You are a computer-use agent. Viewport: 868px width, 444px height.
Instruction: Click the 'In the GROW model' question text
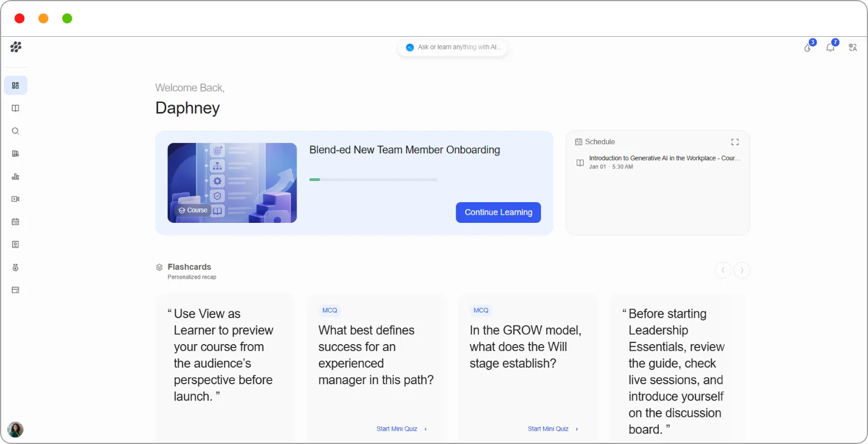[525, 347]
